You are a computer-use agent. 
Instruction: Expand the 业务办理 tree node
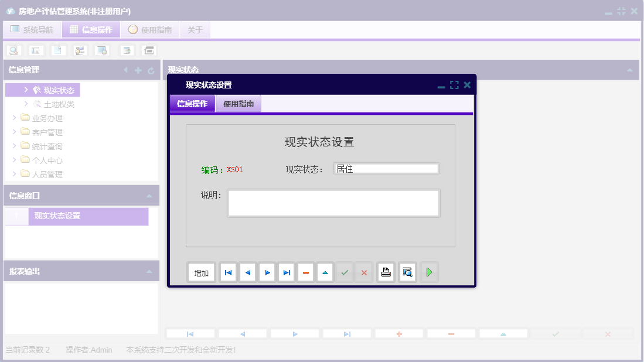pyautogui.click(x=14, y=117)
